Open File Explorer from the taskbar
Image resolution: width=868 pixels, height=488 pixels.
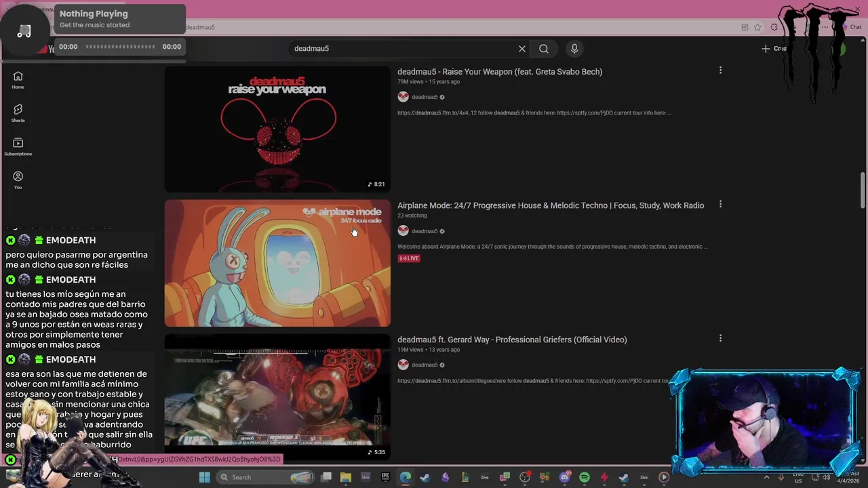pos(345,477)
